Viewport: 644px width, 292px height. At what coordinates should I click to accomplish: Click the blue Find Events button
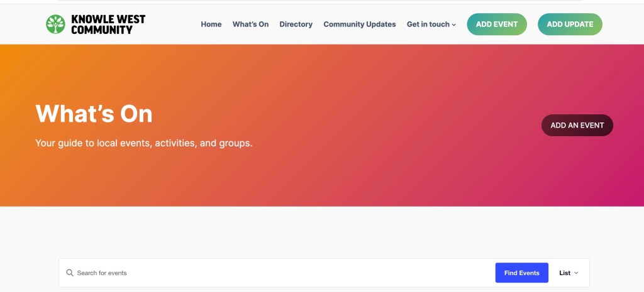pos(521,273)
